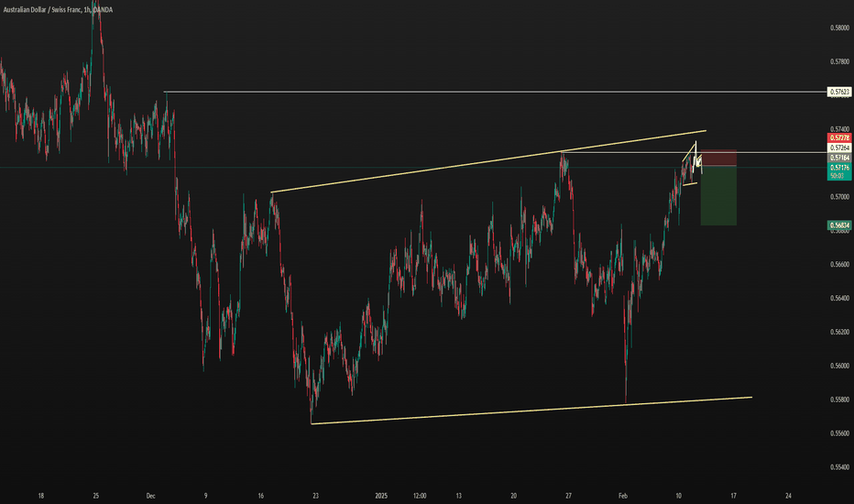The height and width of the screenshot is (504, 854).
Task: Click the gray 0.57184 entry price label
Action: tap(839, 158)
